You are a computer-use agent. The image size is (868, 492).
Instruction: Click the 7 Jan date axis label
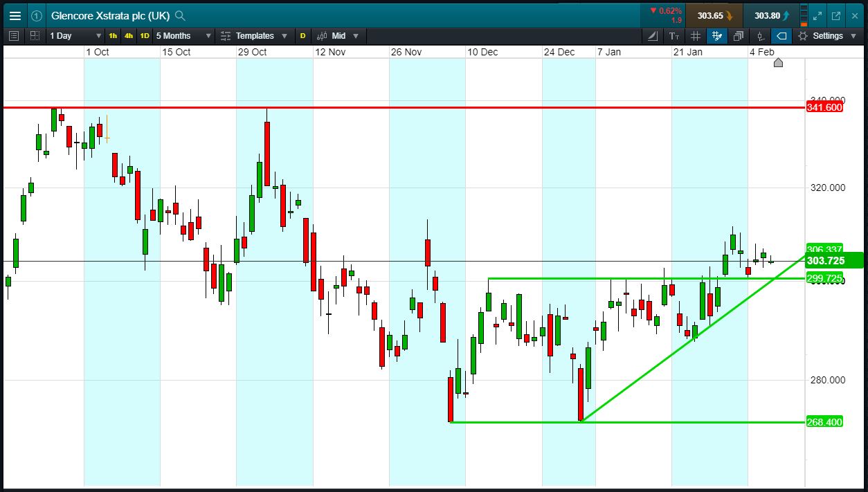[x=608, y=52]
